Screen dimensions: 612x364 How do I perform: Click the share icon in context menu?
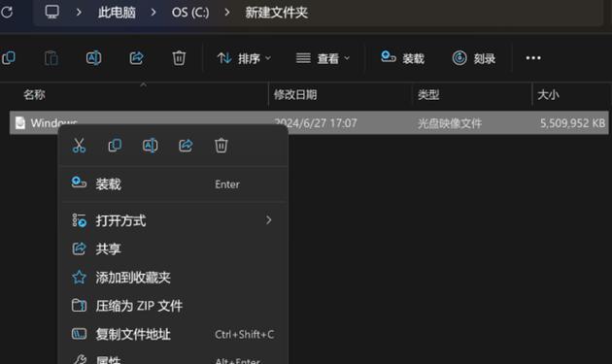coord(186,146)
